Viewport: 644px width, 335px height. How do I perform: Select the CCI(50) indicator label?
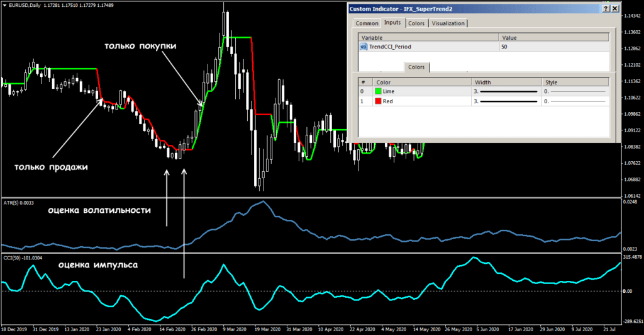click(x=21, y=258)
